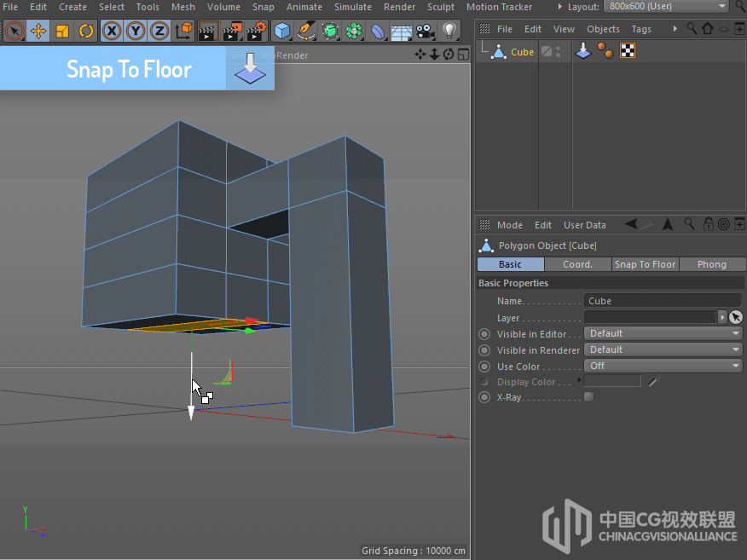Screen dimensions: 747x560
Task: Toggle active viewport maximize icon
Action: point(462,55)
